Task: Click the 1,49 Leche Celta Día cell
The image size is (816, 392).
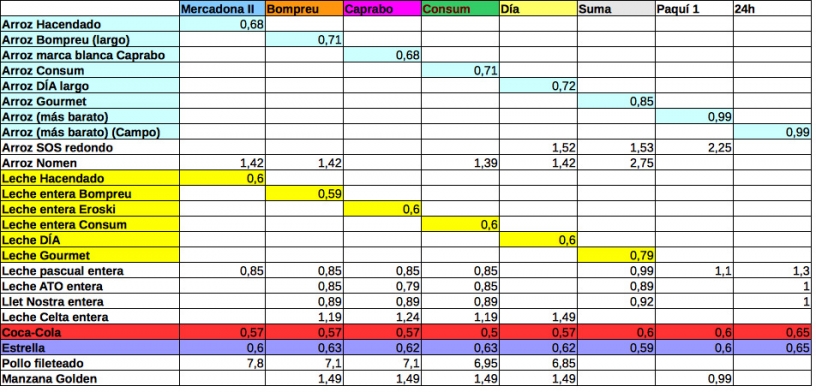Action: [x=539, y=317]
